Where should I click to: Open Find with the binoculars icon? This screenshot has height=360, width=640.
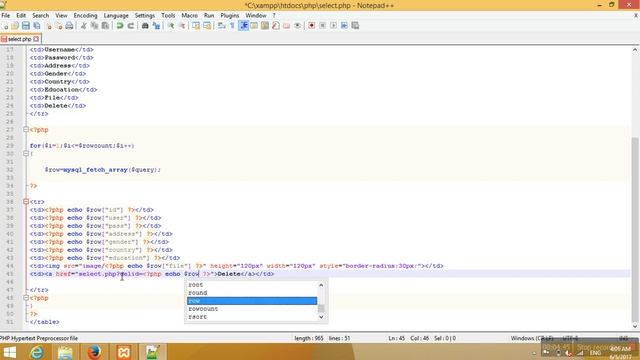pyautogui.click(x=145, y=26)
